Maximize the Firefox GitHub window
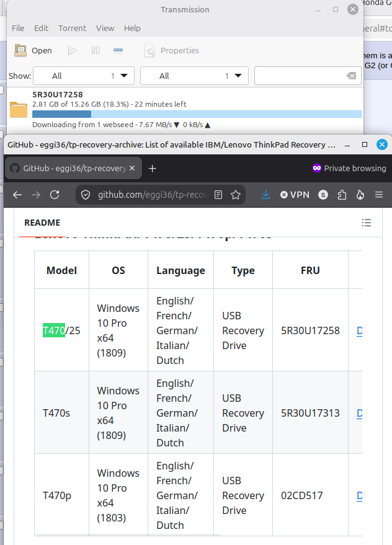The image size is (392, 545). [x=365, y=144]
